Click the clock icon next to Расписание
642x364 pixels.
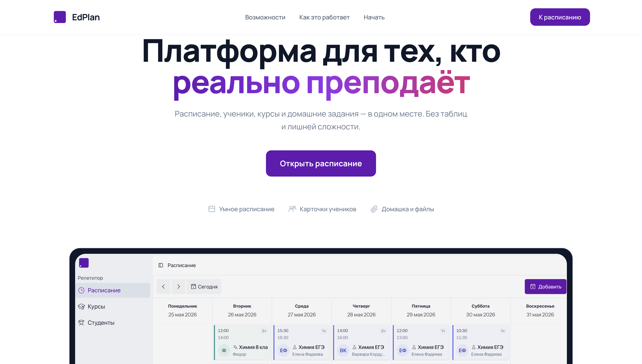[81, 290]
